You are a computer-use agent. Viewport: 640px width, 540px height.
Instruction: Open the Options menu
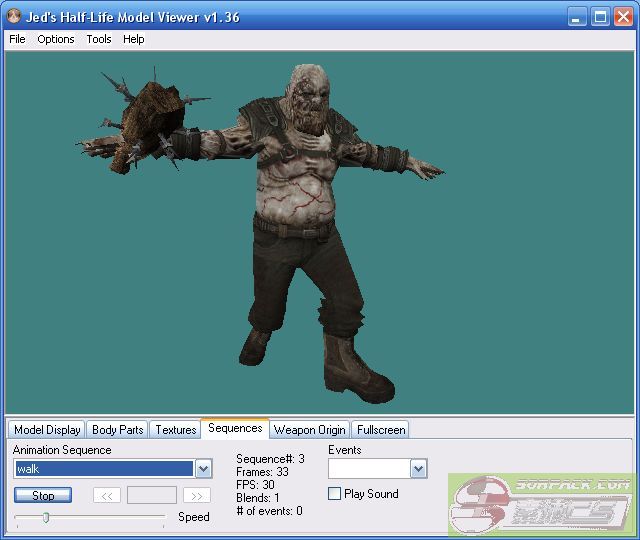tap(56, 39)
